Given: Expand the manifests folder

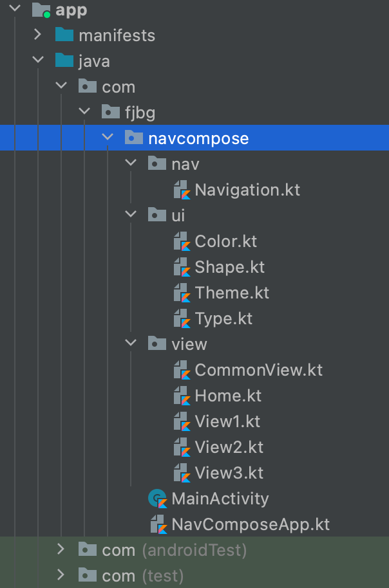Looking at the screenshot, I should [38, 35].
